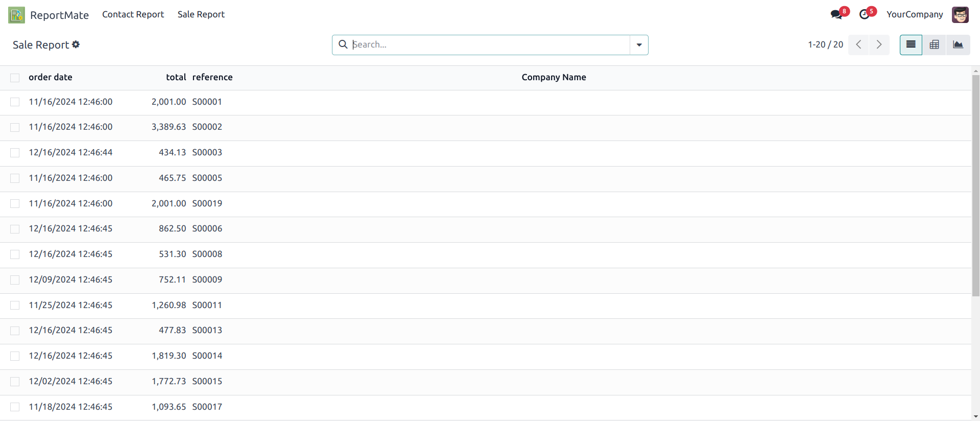980x421 pixels.
Task: Switch to pivot table view
Action: [x=934, y=45]
